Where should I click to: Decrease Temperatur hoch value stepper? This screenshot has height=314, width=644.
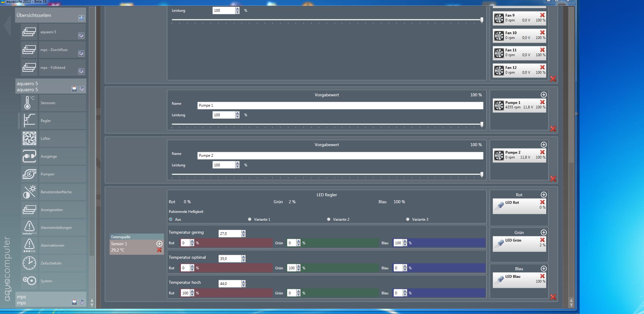(243, 285)
